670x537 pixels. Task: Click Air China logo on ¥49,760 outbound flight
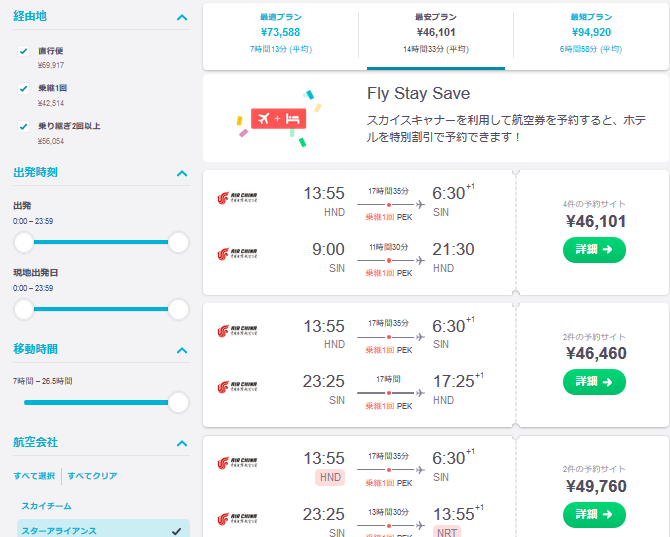click(237, 463)
